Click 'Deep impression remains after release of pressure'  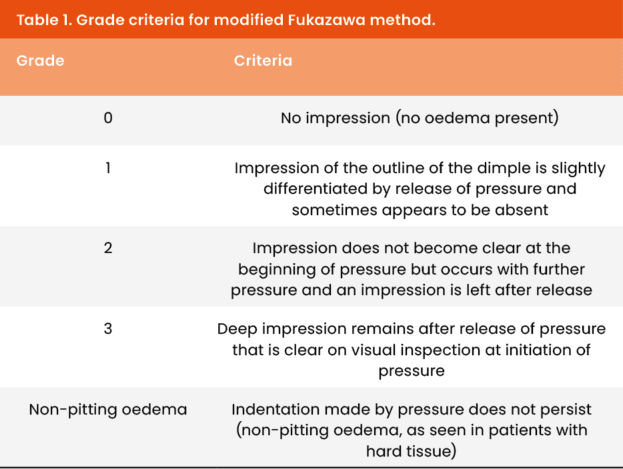(412, 329)
